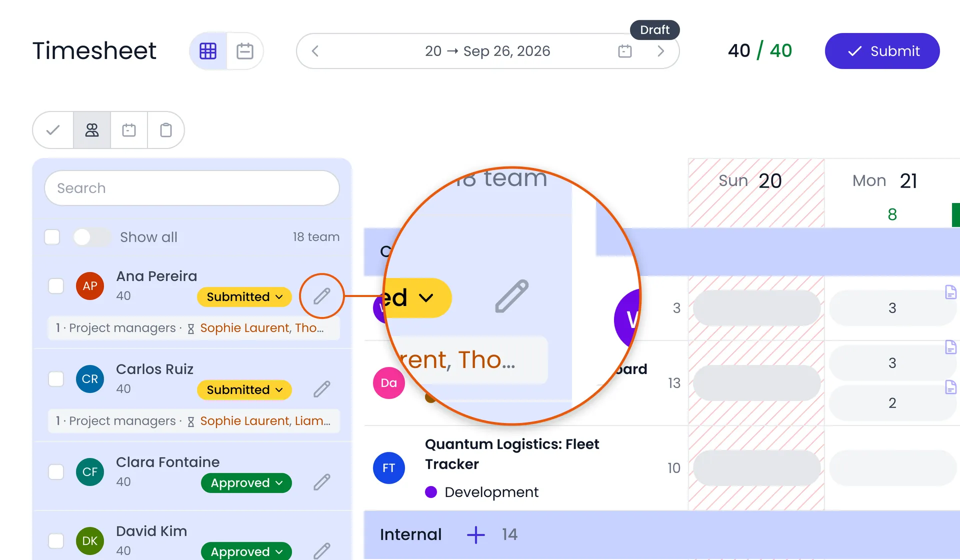Screen dimensions: 960x560
Task: Open David Kim's Approved status dropdown
Action: (246, 551)
